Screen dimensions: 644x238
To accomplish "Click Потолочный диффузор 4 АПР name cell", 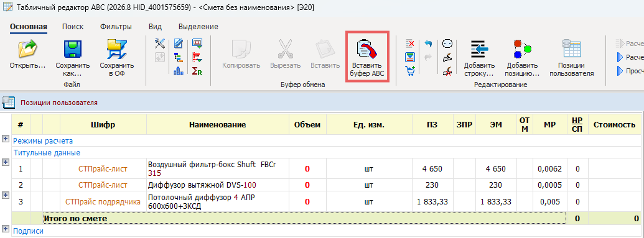I will tap(218, 201).
